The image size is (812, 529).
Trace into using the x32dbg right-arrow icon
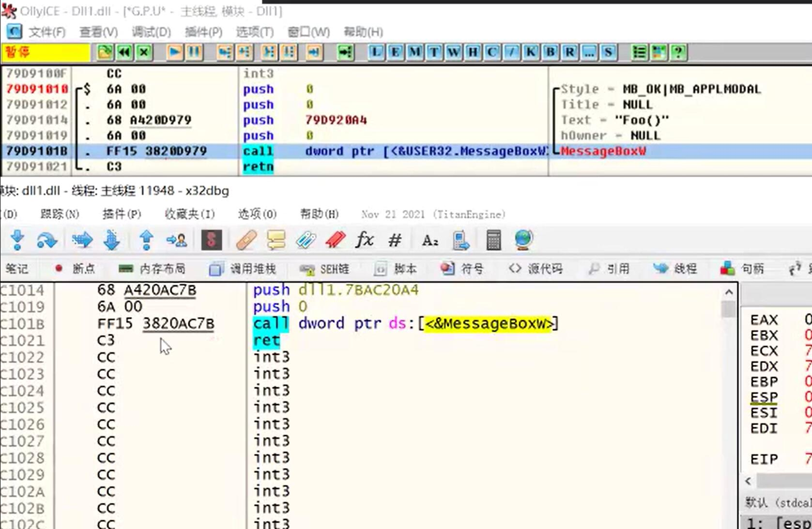pos(82,240)
